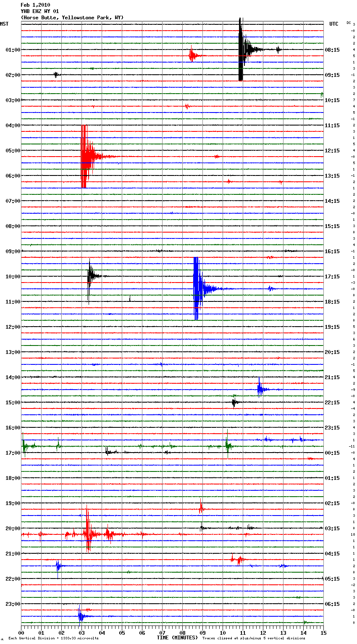Select the '15' minute tick label on the bottom axis
The width and height of the screenshot is (357, 644).
pyautogui.click(x=323, y=633)
